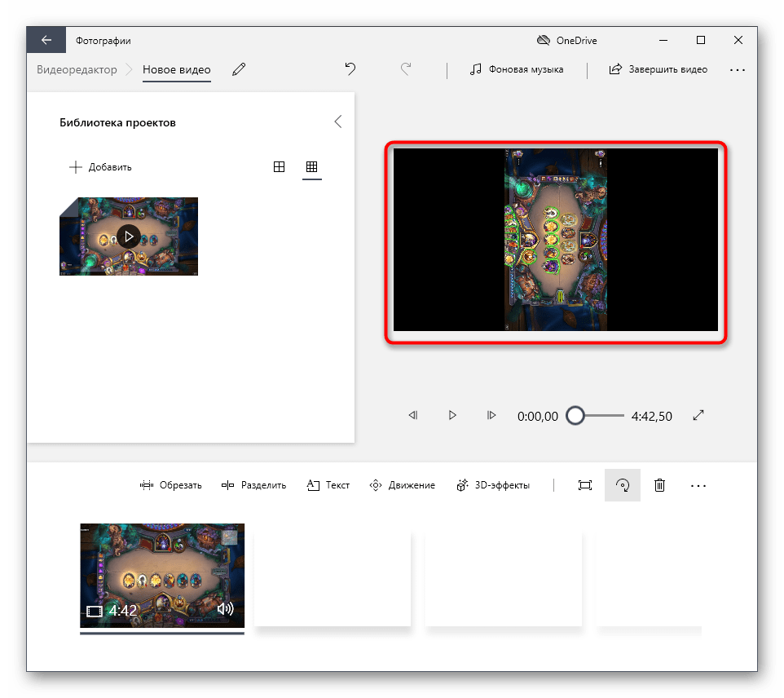784x698 pixels.
Task: Switch library to large grid view
Action: point(279,167)
